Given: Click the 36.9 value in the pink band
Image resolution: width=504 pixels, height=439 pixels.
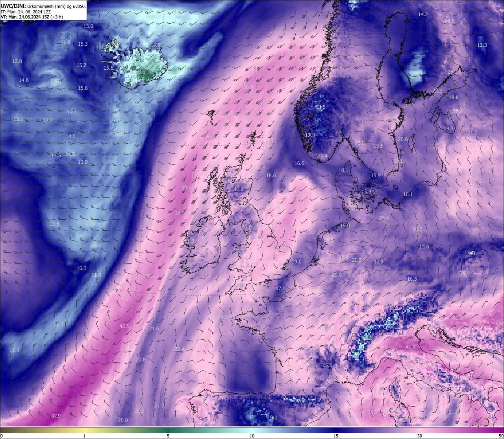Looking at the screenshot, I should (248, 87).
